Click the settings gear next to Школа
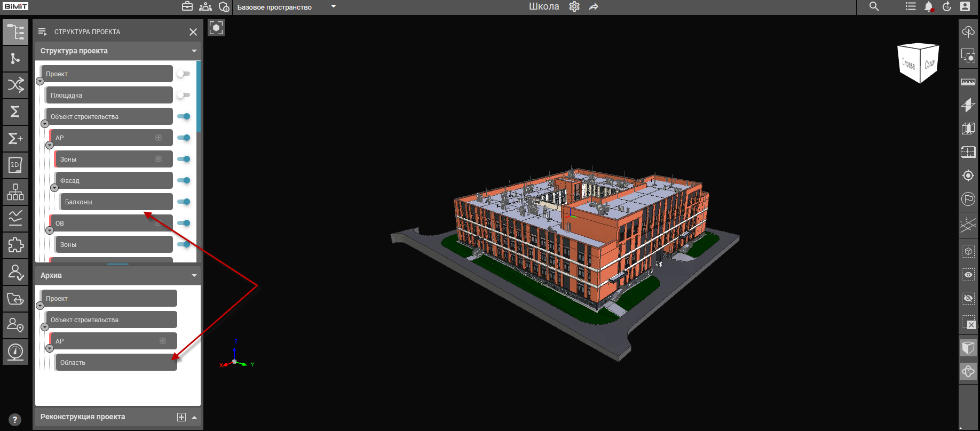The image size is (980, 431). click(x=574, y=7)
